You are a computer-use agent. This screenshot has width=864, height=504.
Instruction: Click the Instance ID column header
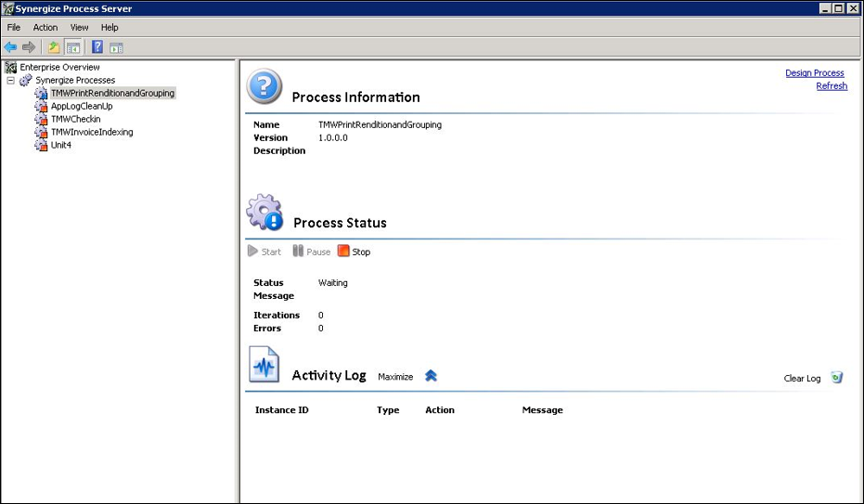point(281,410)
